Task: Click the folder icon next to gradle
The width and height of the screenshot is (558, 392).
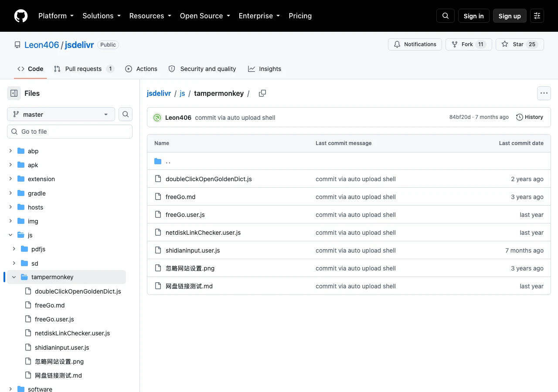Action: [21, 193]
